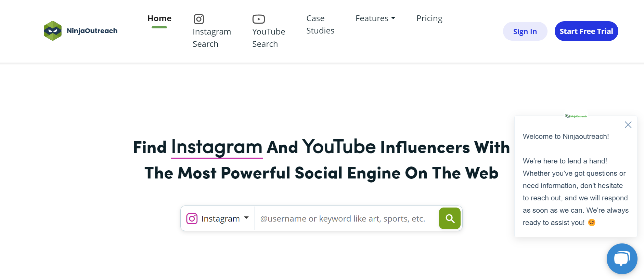Go to the Home tab
The image size is (644, 279).
pos(159,18)
